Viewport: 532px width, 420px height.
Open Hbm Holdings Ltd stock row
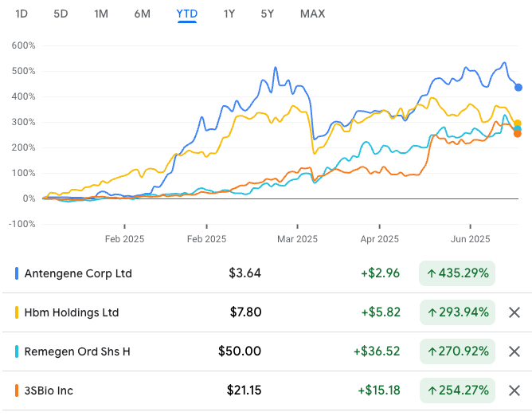click(266, 312)
